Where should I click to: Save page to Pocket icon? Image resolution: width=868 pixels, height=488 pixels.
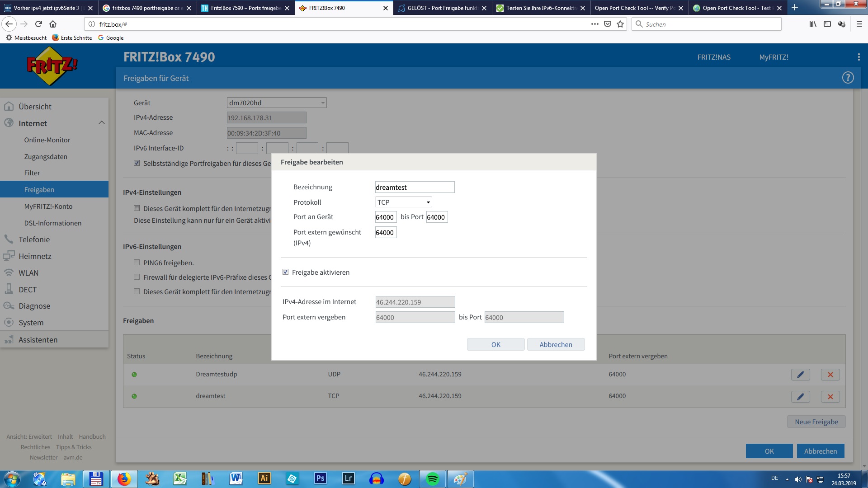pyautogui.click(x=608, y=24)
